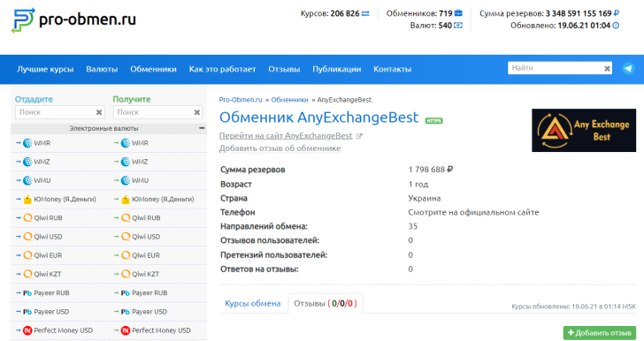Select ЮMoney icon in Отдайте column
The image size is (644, 341).
tap(27, 200)
